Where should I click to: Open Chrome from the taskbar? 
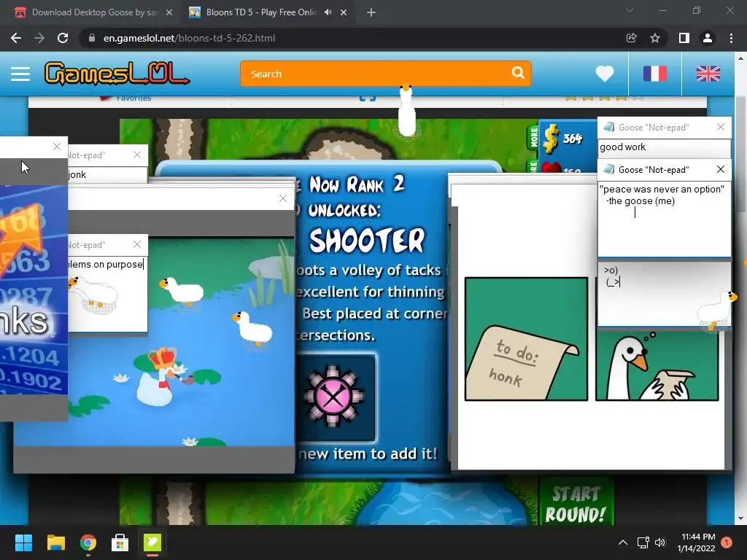[x=88, y=542]
